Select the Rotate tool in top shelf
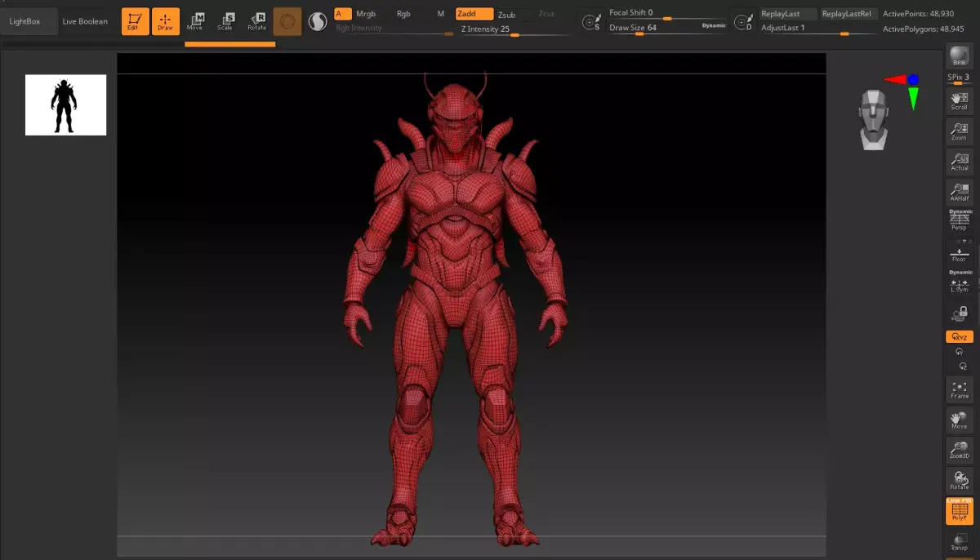Screen dimensions: 980x560 click(x=256, y=21)
